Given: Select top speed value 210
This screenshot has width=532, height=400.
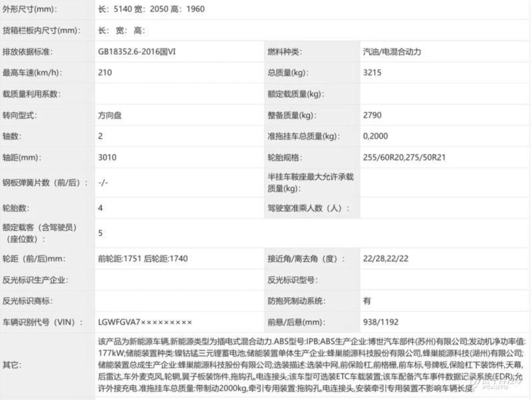Looking at the screenshot, I should coord(105,72).
